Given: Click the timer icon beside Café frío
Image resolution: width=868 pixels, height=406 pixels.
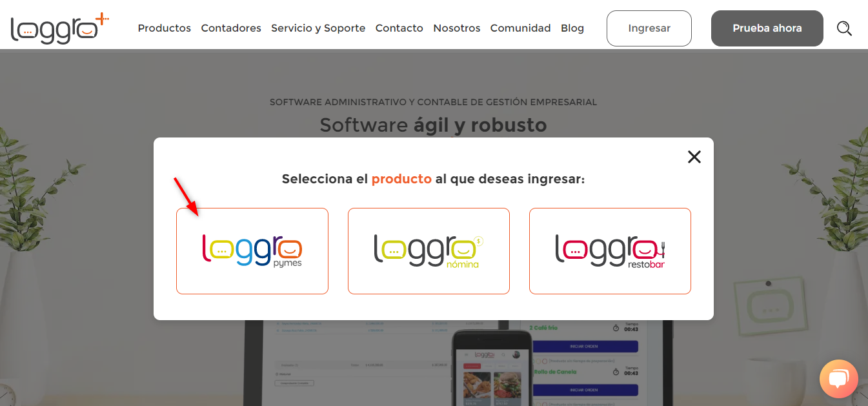Looking at the screenshot, I should (x=616, y=329).
